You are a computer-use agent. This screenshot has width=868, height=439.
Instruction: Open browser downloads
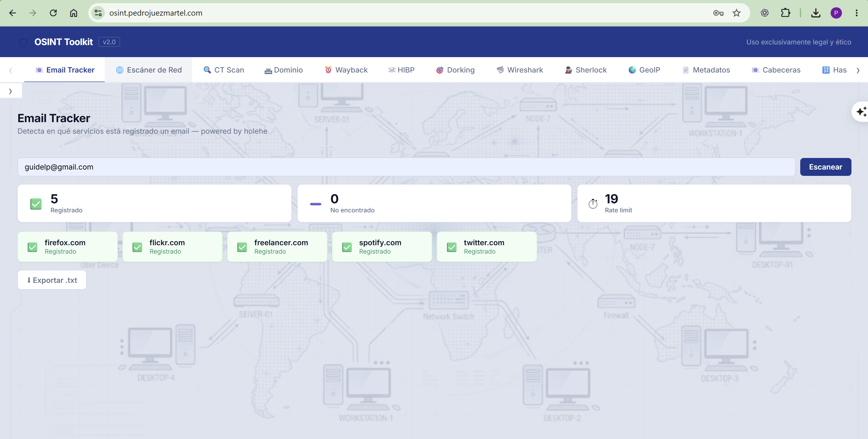tap(816, 13)
